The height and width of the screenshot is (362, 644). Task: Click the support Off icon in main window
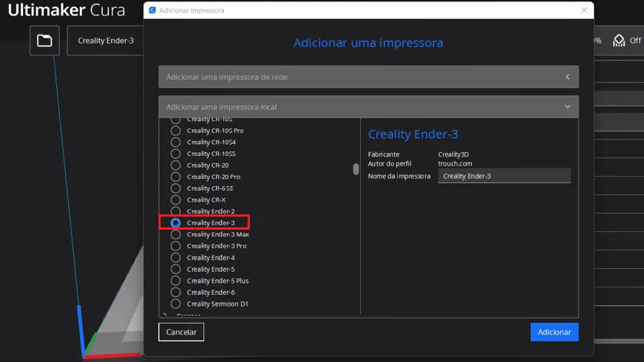[x=619, y=41]
